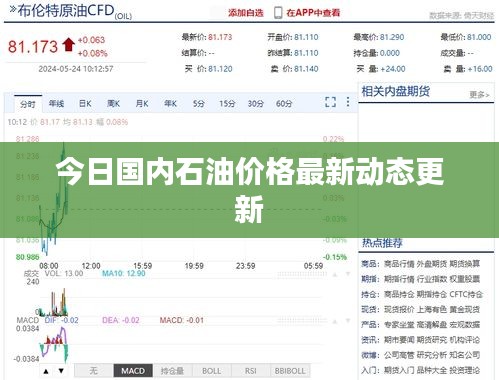This screenshot has height=380, width=499.
Task: Select the 分时 chart tab
Action: [28, 104]
